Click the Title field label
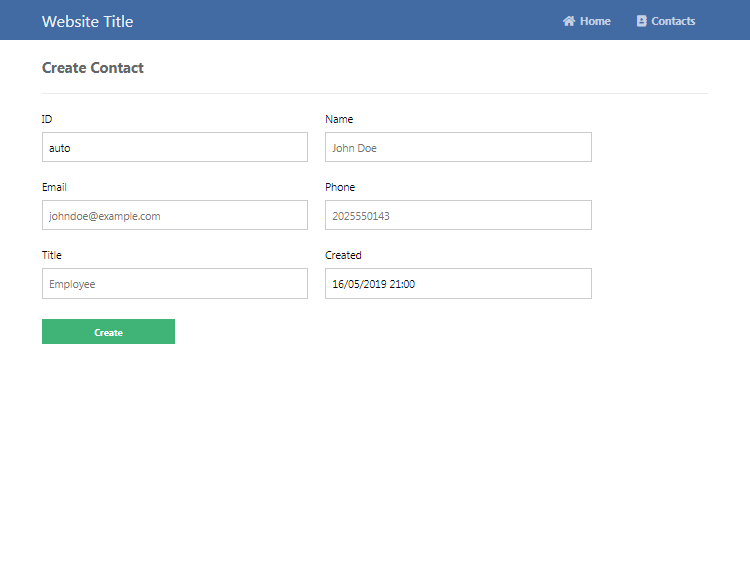750x585 pixels. click(52, 255)
